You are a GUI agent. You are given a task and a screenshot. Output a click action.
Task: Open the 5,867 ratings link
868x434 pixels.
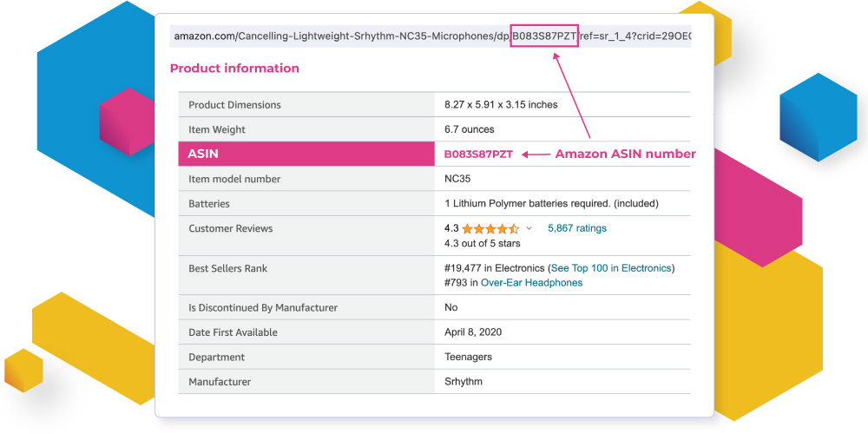tap(577, 228)
